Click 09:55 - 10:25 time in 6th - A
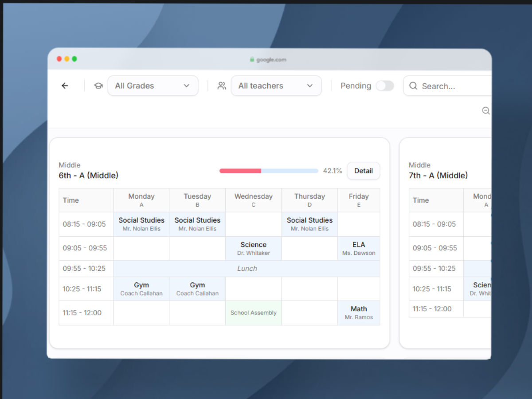Screen dimensions: 532x399 [85, 269]
